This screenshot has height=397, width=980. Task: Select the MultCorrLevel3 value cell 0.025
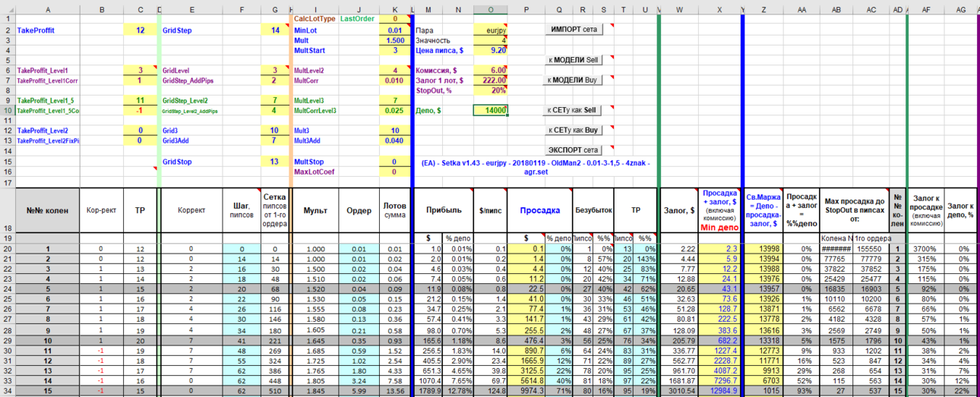pos(395,111)
